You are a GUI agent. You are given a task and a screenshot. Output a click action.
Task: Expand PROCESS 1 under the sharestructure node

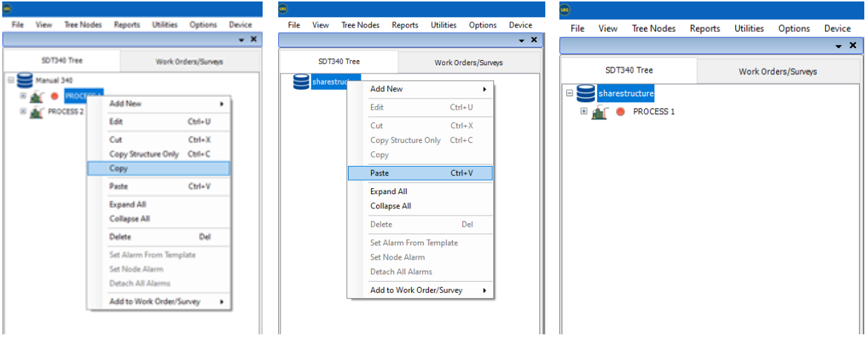pos(583,112)
